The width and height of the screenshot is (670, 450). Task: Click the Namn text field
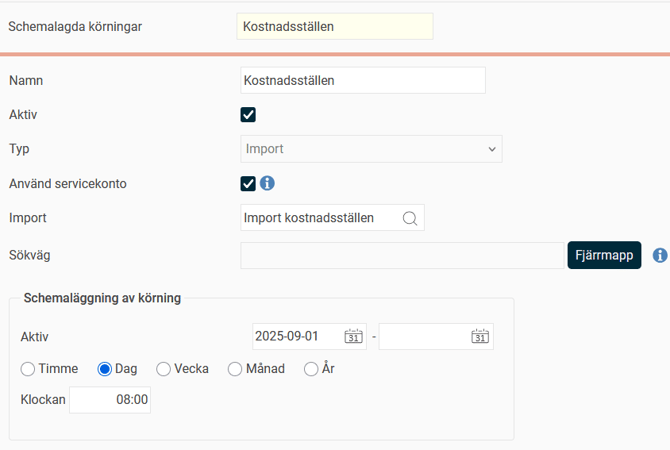click(x=363, y=80)
